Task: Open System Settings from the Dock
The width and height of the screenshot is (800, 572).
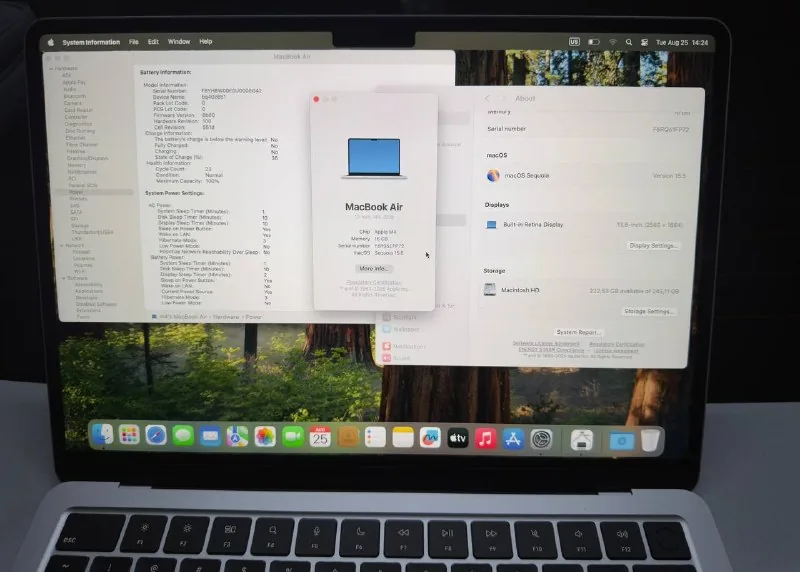Action: (x=541, y=439)
